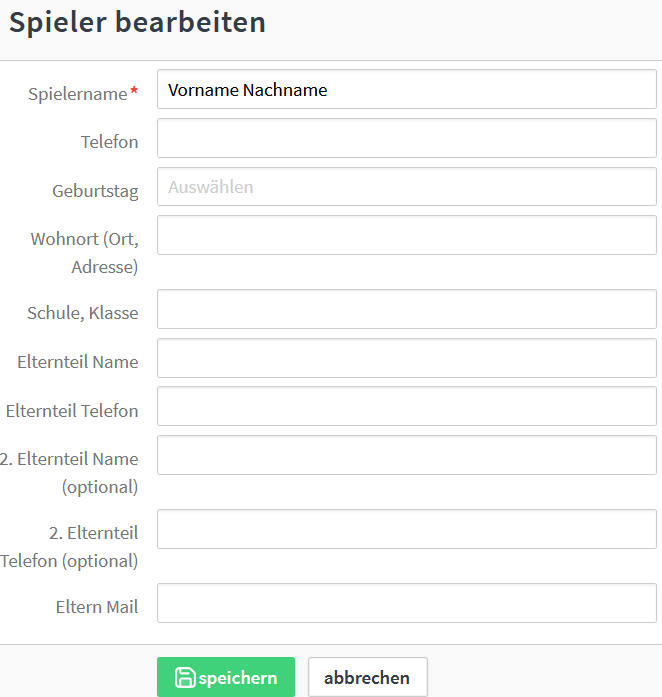Cancel editing with the abbrechen button
Screen dimensions: 662x697
point(367,677)
